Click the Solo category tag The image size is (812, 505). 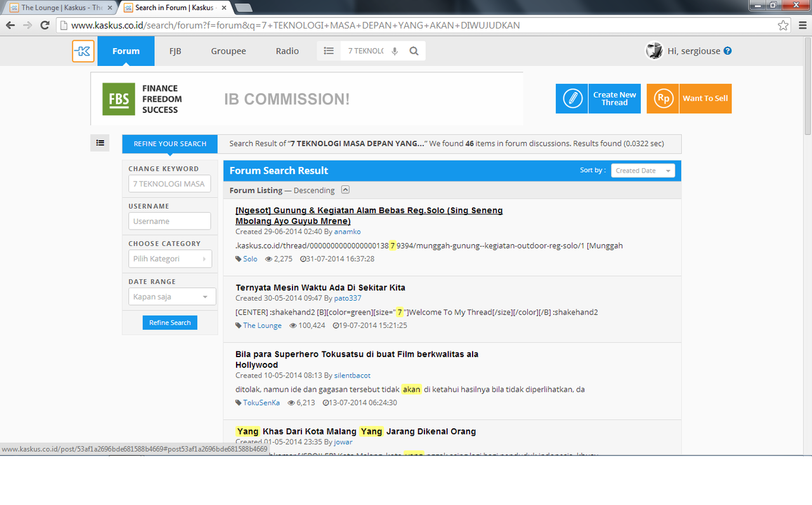coord(250,259)
